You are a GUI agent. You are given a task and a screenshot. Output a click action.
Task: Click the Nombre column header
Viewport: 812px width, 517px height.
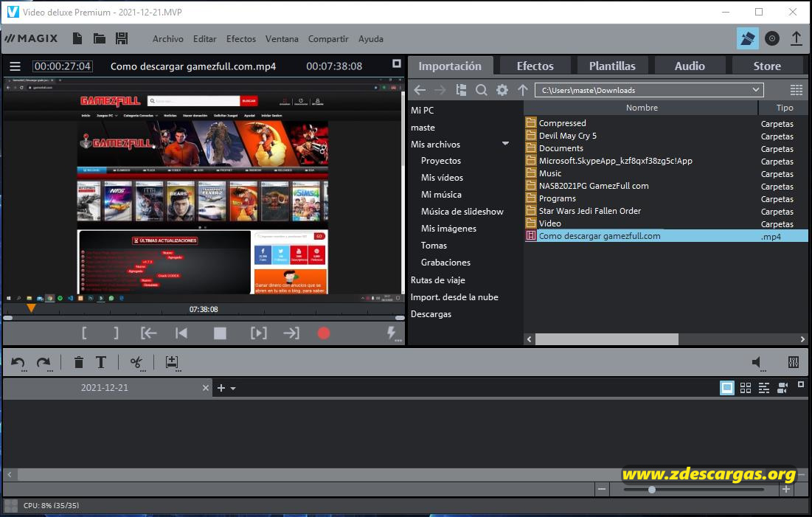click(641, 108)
